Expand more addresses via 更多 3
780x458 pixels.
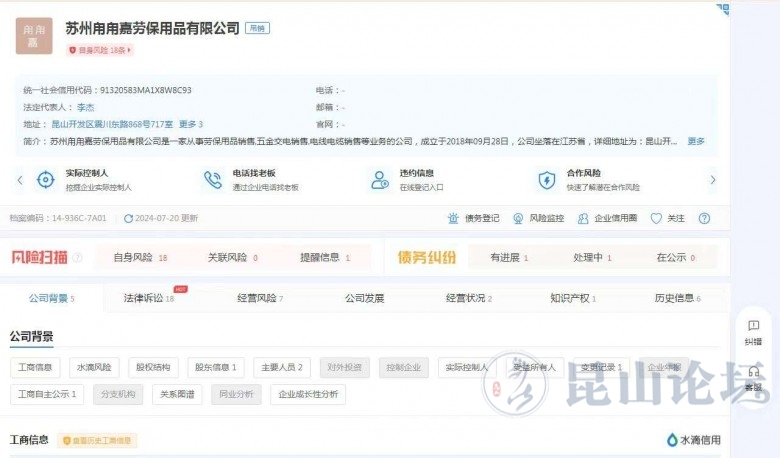point(190,124)
